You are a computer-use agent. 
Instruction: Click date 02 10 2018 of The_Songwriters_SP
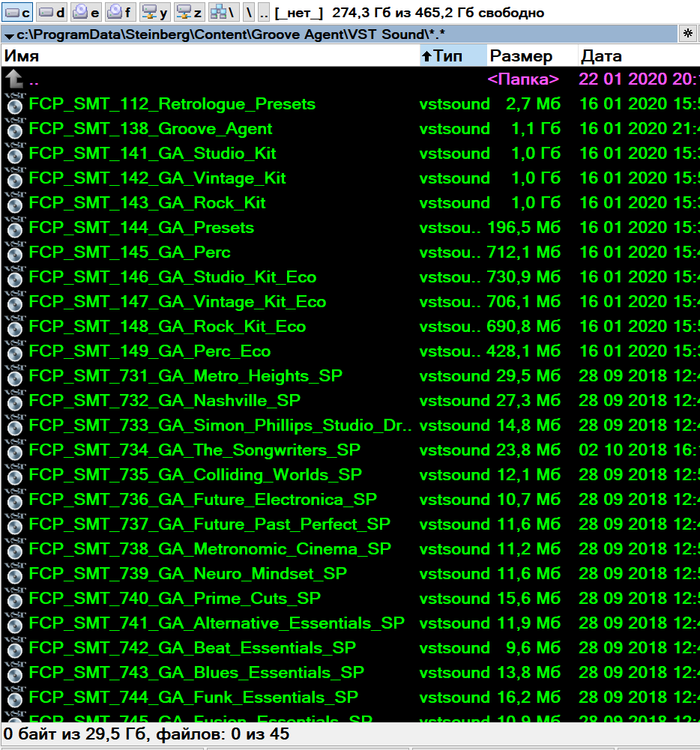[x=623, y=450]
